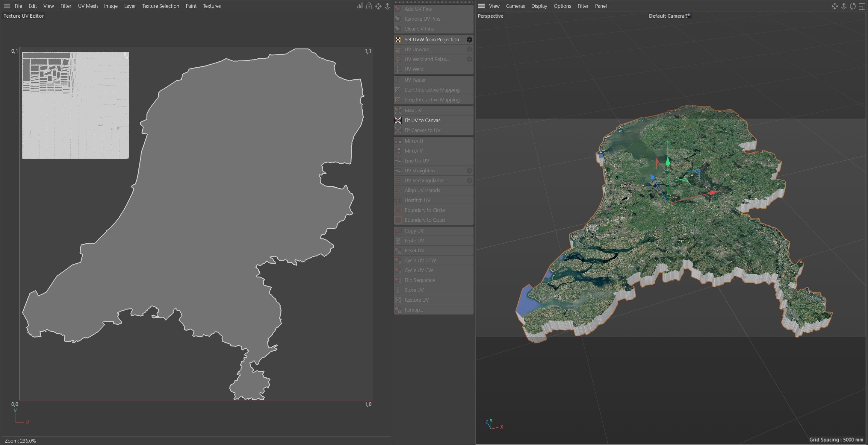Open the Perspective viewport hamburger menu

click(481, 6)
